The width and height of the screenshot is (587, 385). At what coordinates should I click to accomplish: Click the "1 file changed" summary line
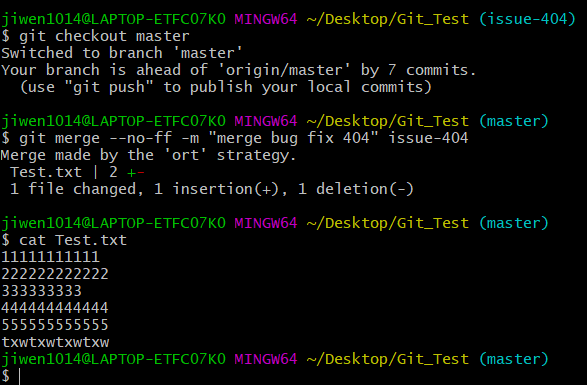(x=212, y=189)
